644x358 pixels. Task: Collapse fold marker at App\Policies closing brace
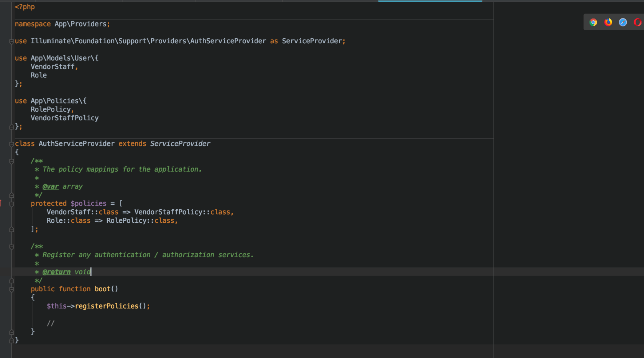tap(11, 127)
